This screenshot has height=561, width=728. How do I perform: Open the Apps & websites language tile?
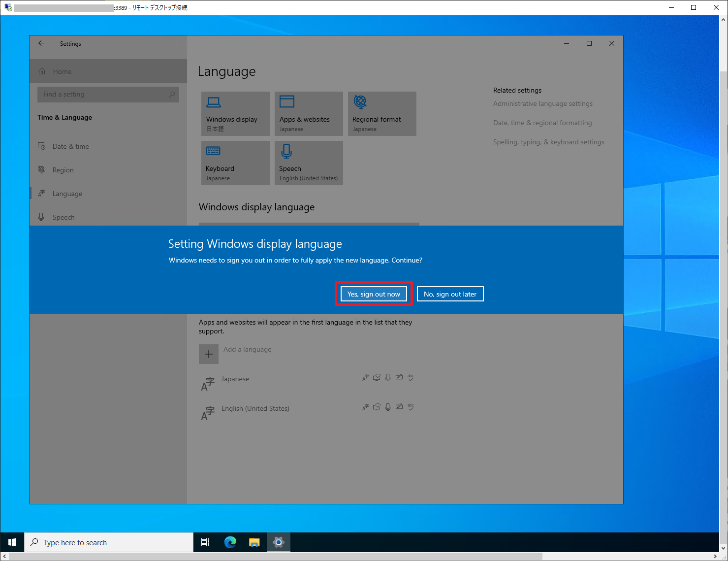(x=308, y=113)
